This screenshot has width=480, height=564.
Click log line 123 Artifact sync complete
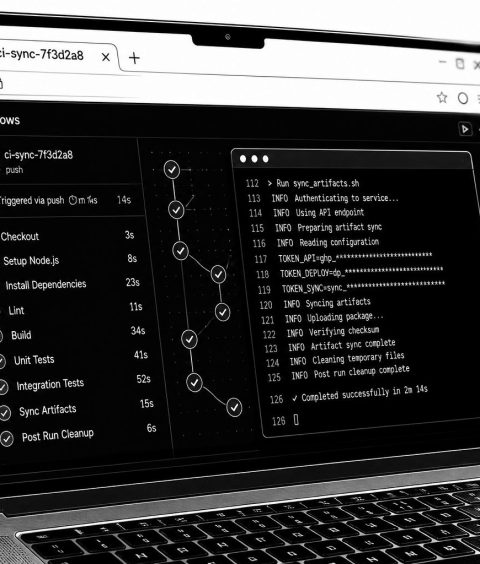[x=330, y=345]
